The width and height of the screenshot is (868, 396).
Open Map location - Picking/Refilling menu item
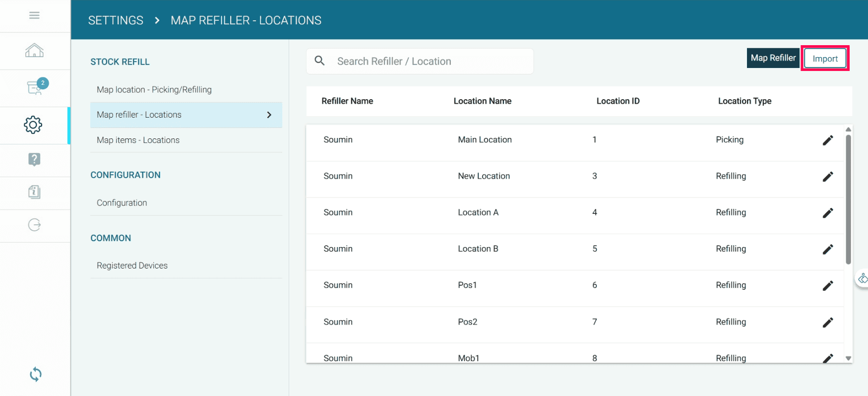tap(154, 90)
